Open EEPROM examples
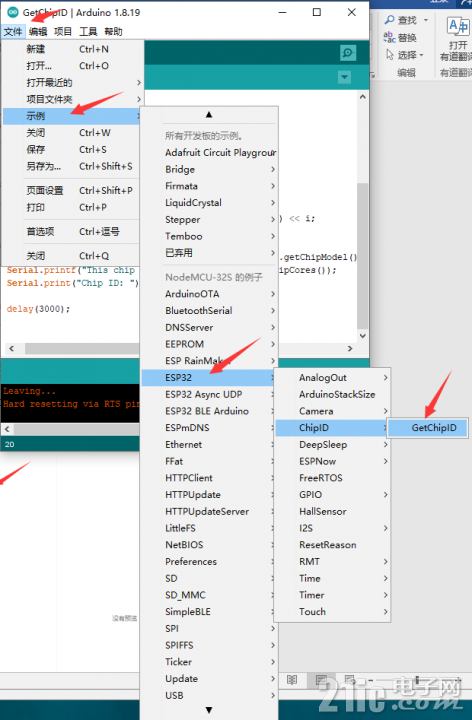 point(209,344)
